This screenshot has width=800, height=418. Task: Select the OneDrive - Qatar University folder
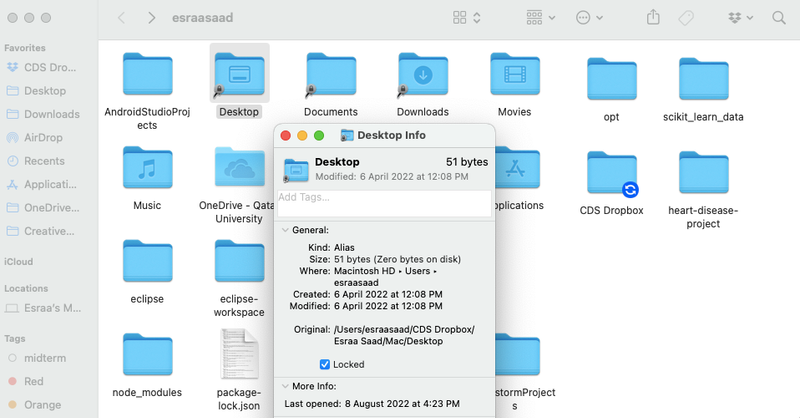point(239,167)
